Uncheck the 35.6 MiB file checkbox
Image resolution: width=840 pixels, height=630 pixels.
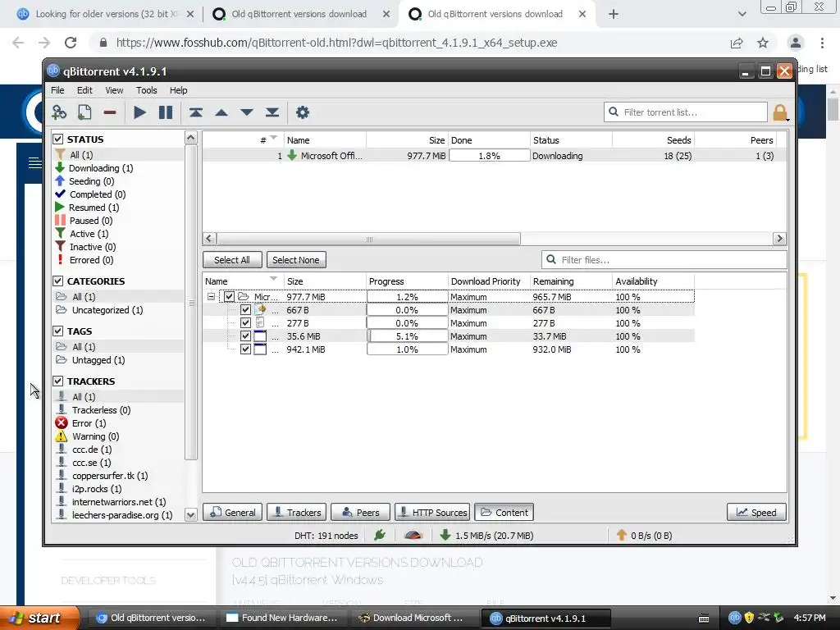tap(245, 336)
